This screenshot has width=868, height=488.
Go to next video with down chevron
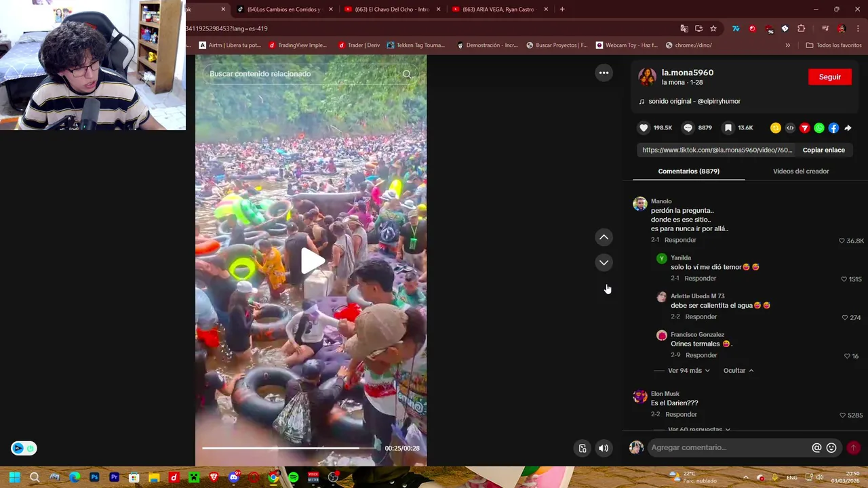tap(604, 262)
